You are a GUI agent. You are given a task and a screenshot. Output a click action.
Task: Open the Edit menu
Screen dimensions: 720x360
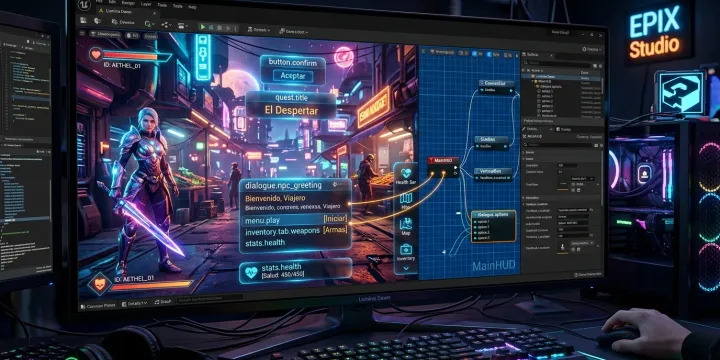click(x=112, y=2)
